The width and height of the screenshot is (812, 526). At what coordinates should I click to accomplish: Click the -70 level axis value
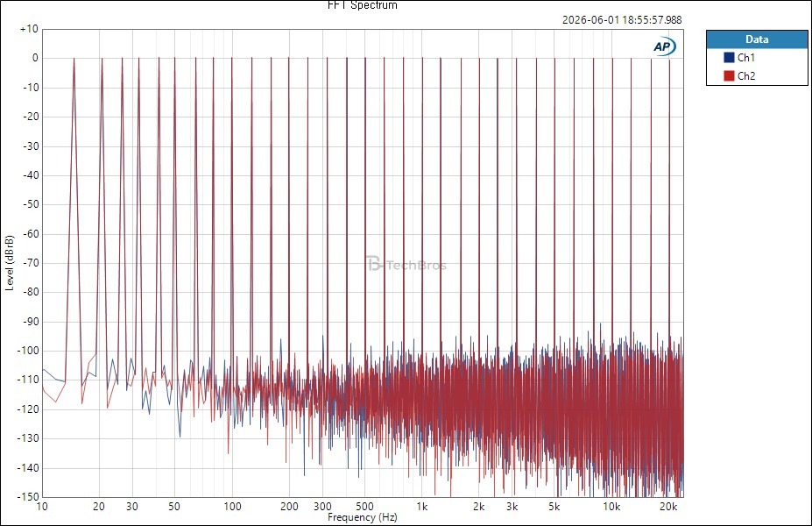pyautogui.click(x=30, y=263)
